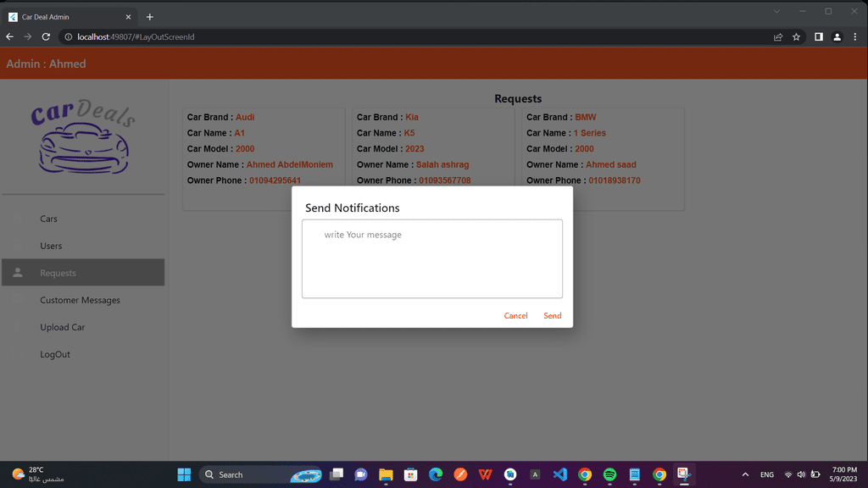Click the taskbar Search box
Image resolution: width=868 pixels, height=488 pixels.
pos(260,474)
